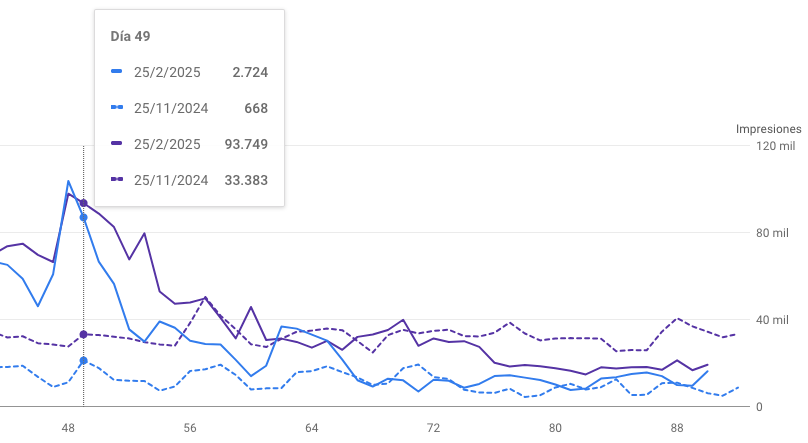Click the 2.724 value in the tooltip
808x443 pixels.
(250, 72)
